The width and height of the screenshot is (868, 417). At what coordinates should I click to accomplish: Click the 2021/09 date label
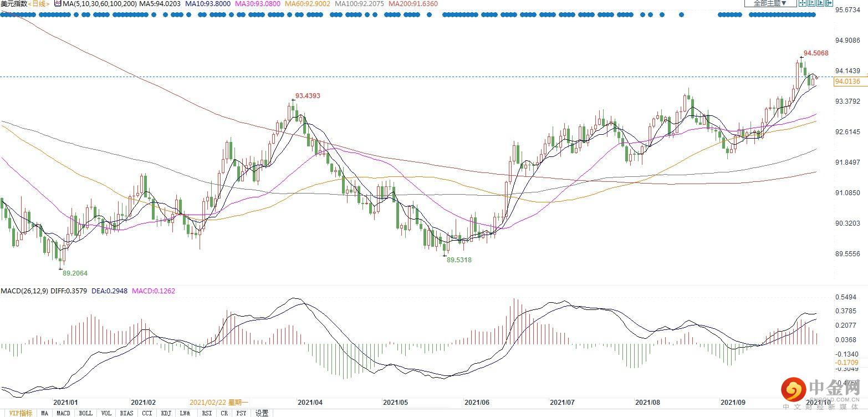733,402
